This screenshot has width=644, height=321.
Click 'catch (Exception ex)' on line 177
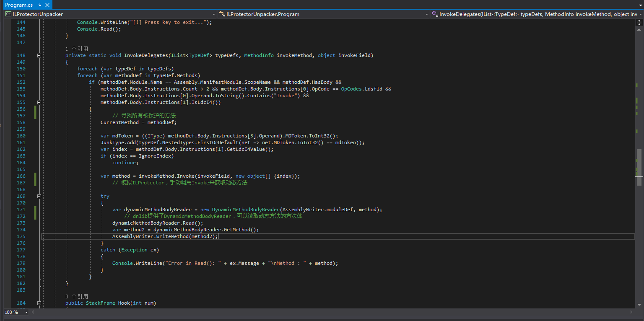click(130, 250)
